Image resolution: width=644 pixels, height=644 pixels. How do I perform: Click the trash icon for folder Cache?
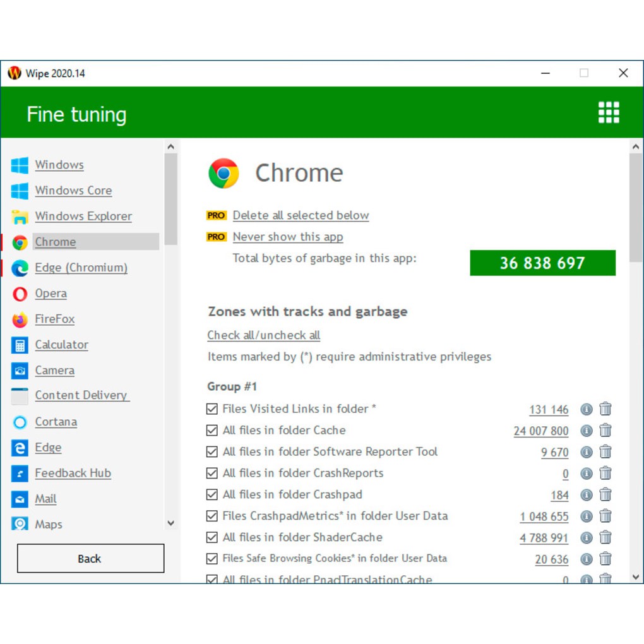(x=605, y=431)
